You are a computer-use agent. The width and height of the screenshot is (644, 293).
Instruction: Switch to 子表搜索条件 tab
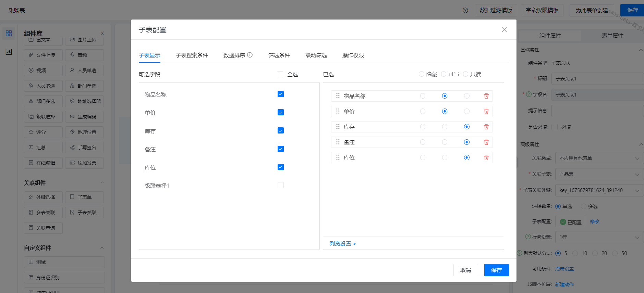192,55
